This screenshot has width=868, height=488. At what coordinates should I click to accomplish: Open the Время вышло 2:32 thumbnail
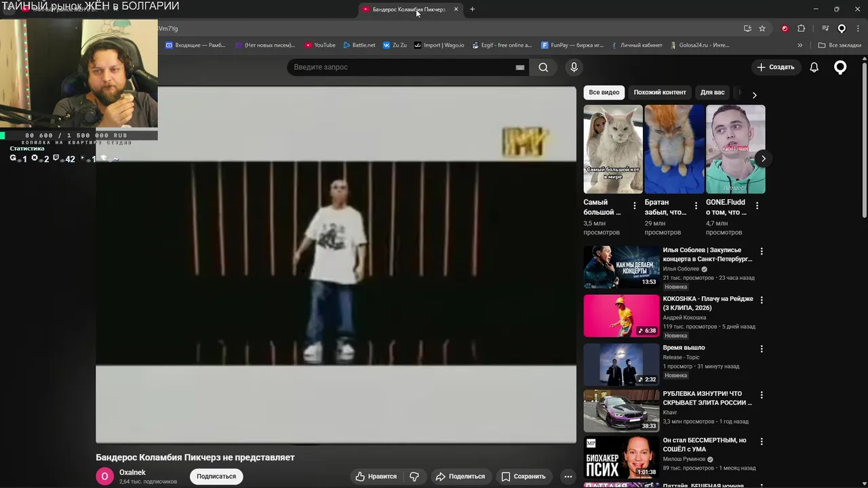point(621,365)
